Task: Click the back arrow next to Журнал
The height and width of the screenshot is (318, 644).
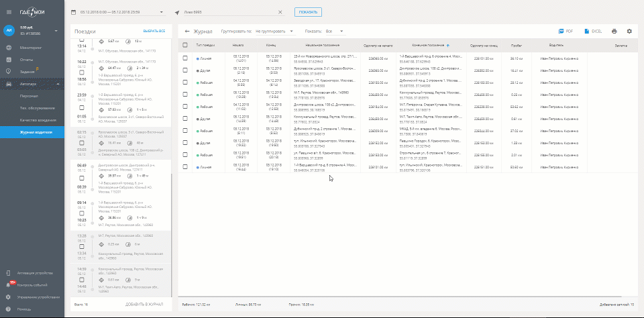Action: (187, 32)
